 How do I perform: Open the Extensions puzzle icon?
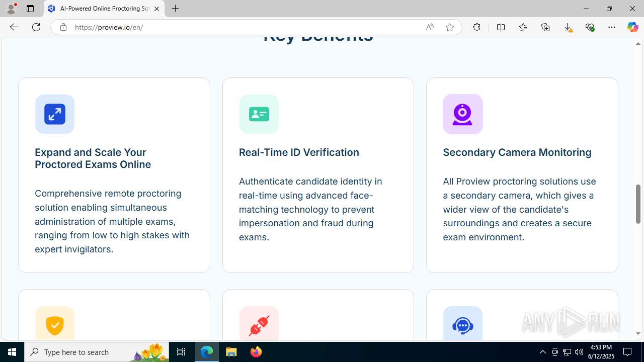476,27
